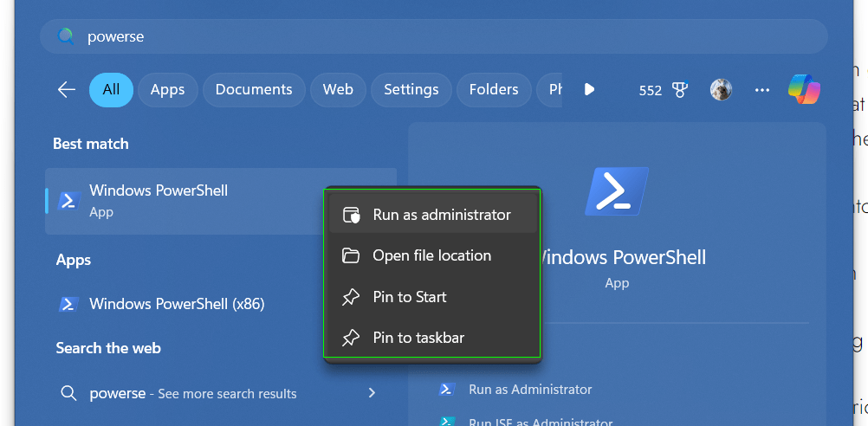868x426 pixels.
Task: Expand the powerse web search result chevron
Action: 372,393
